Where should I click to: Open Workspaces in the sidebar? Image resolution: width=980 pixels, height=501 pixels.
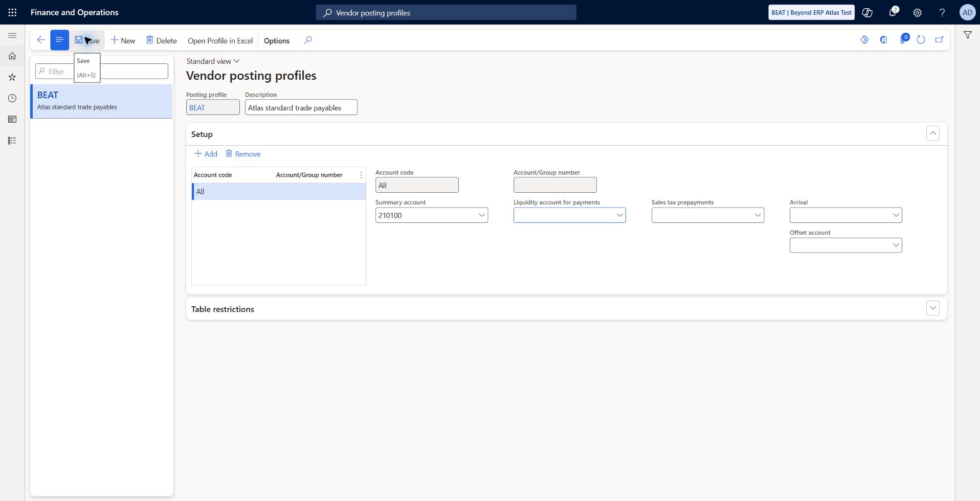(12, 119)
